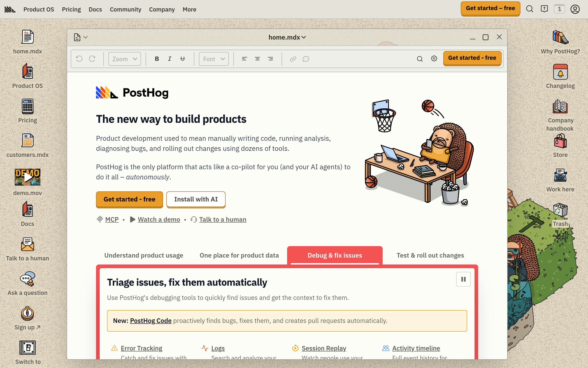Click Get started - free in editor toolbar

click(x=472, y=58)
